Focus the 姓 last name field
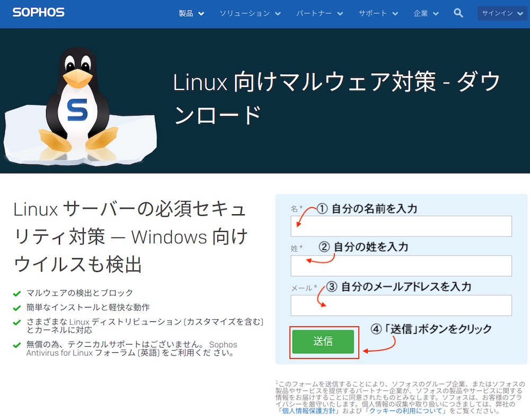 401,266
